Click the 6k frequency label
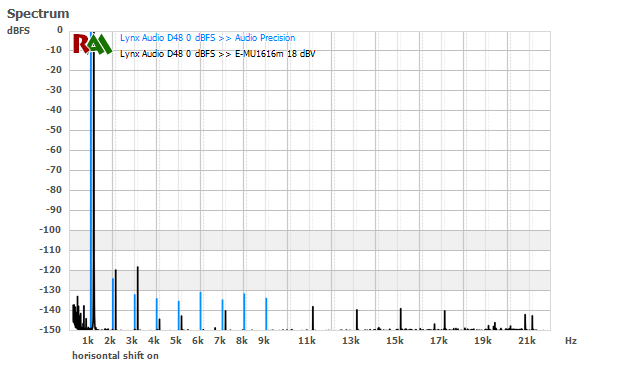Image resolution: width=620 pixels, height=369 pixels. (198, 341)
